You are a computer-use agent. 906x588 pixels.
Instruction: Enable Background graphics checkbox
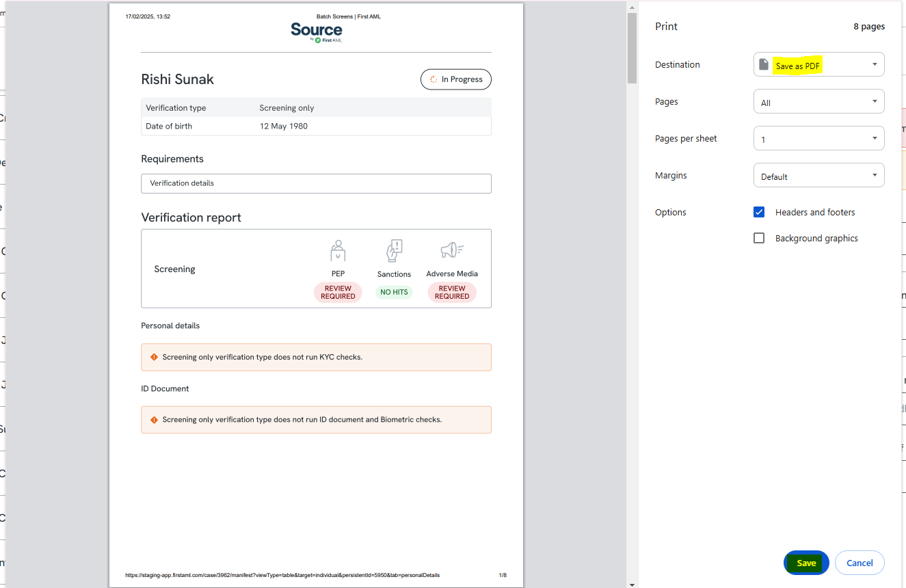[759, 238]
